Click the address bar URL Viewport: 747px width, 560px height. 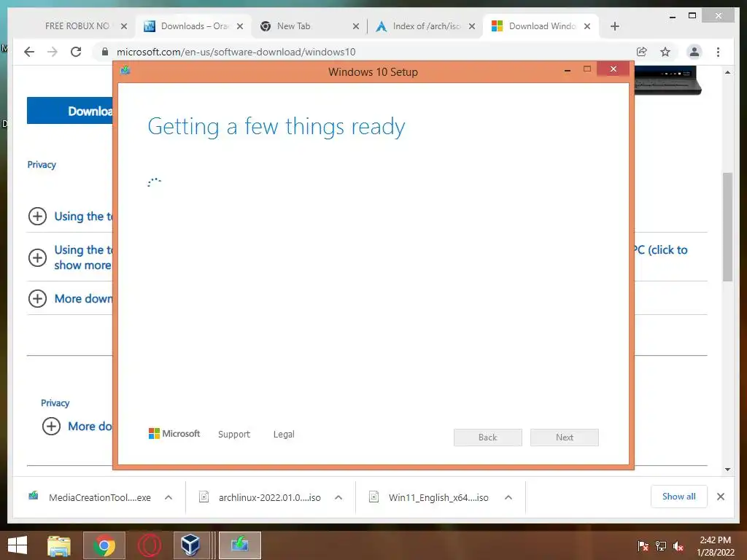236,52
